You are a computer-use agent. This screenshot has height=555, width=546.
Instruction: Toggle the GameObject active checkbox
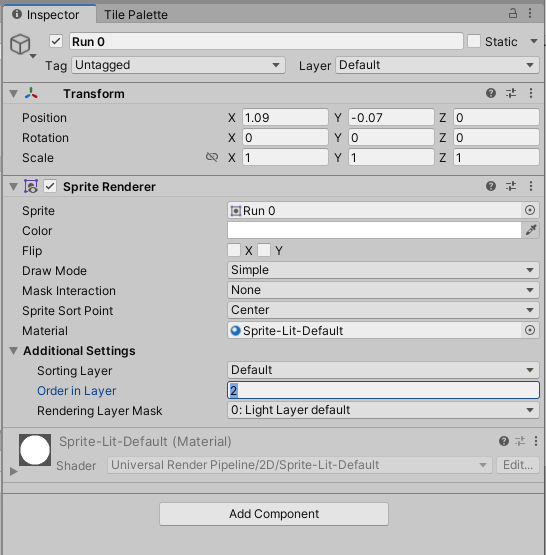(x=56, y=41)
